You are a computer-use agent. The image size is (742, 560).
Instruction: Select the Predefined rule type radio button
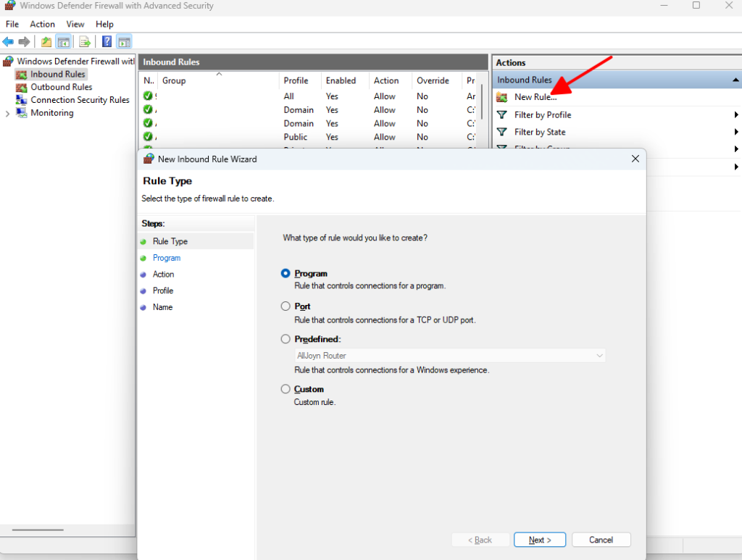coord(285,338)
